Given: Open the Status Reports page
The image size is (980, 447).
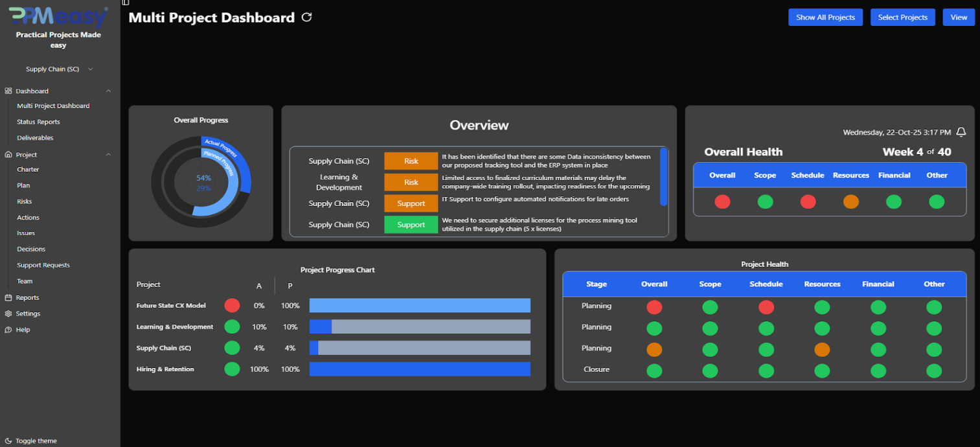Looking at the screenshot, I should tap(38, 121).
